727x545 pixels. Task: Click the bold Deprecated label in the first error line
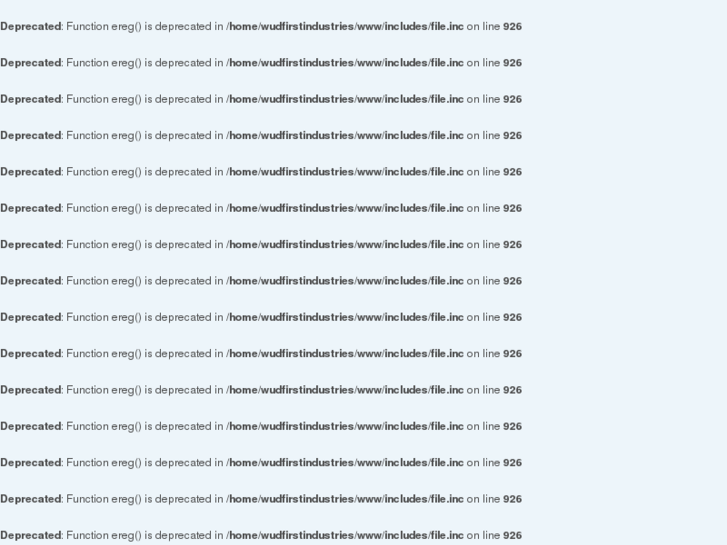coord(31,26)
